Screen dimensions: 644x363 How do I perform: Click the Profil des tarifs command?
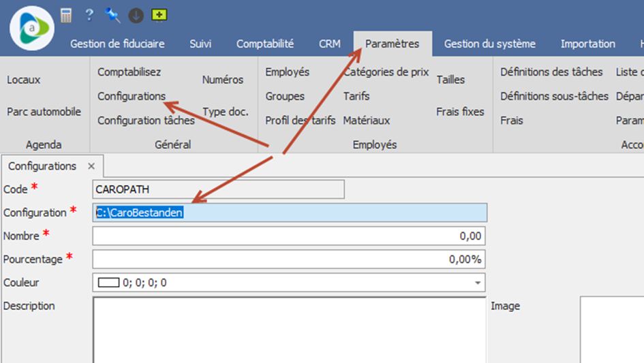click(301, 121)
